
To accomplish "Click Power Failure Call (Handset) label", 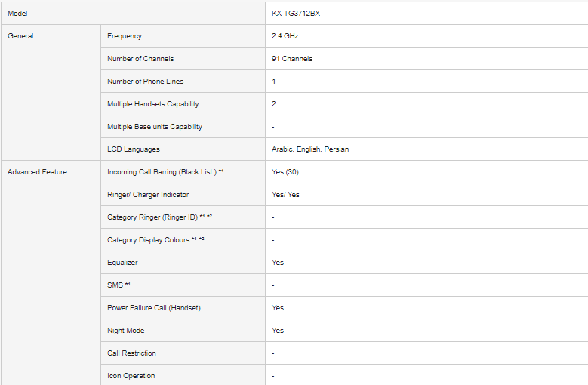I will coord(154,308).
